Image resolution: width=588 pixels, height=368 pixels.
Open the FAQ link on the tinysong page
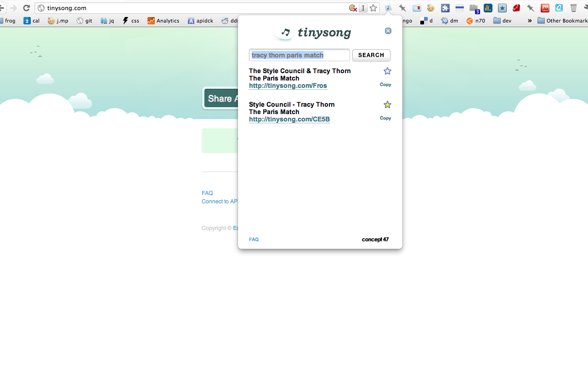click(207, 193)
